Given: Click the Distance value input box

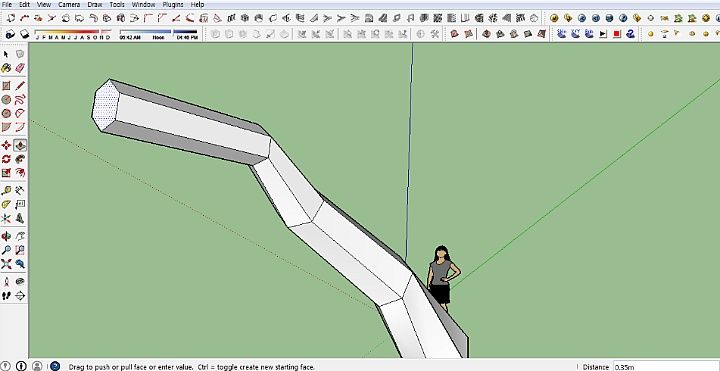Looking at the screenshot, I should [666, 366].
